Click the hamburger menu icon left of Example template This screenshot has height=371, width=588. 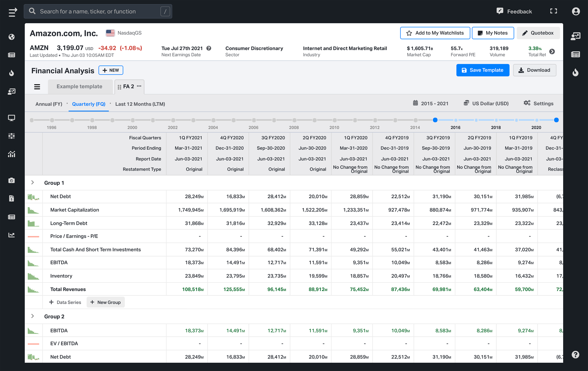click(37, 86)
